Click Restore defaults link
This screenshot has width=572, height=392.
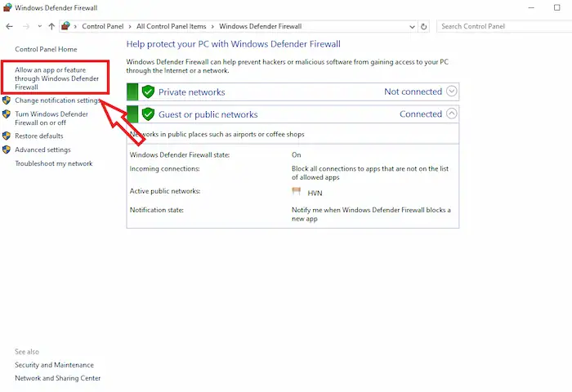(x=39, y=136)
